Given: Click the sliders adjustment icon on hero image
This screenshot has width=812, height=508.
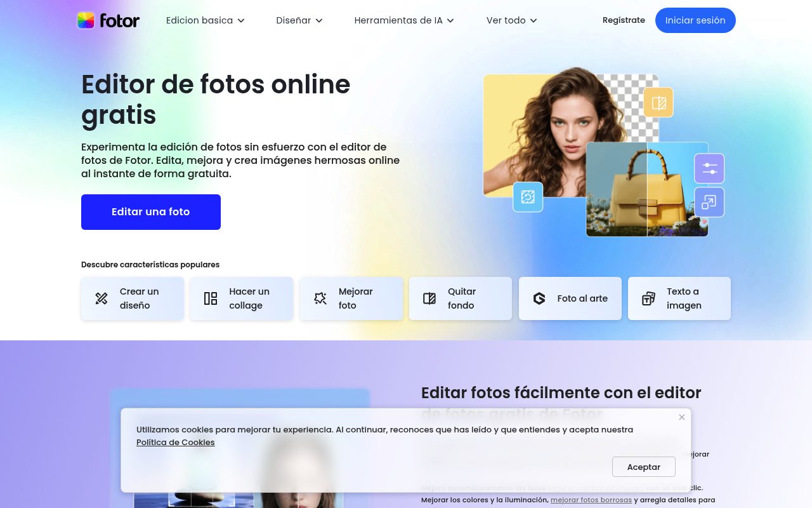Looking at the screenshot, I should [x=709, y=168].
